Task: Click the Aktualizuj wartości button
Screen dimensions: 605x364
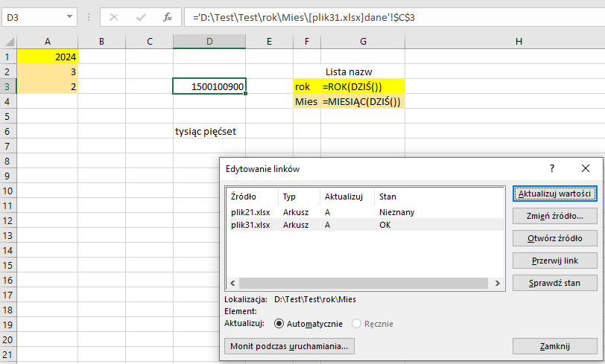Action: click(x=554, y=194)
